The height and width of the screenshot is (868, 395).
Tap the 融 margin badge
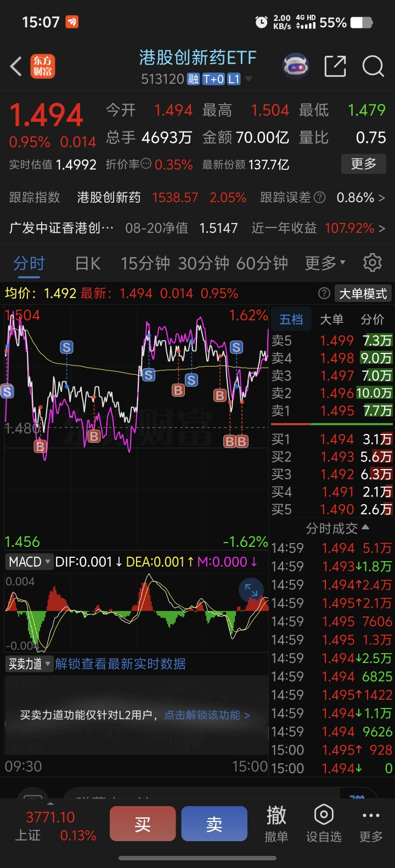(193, 79)
